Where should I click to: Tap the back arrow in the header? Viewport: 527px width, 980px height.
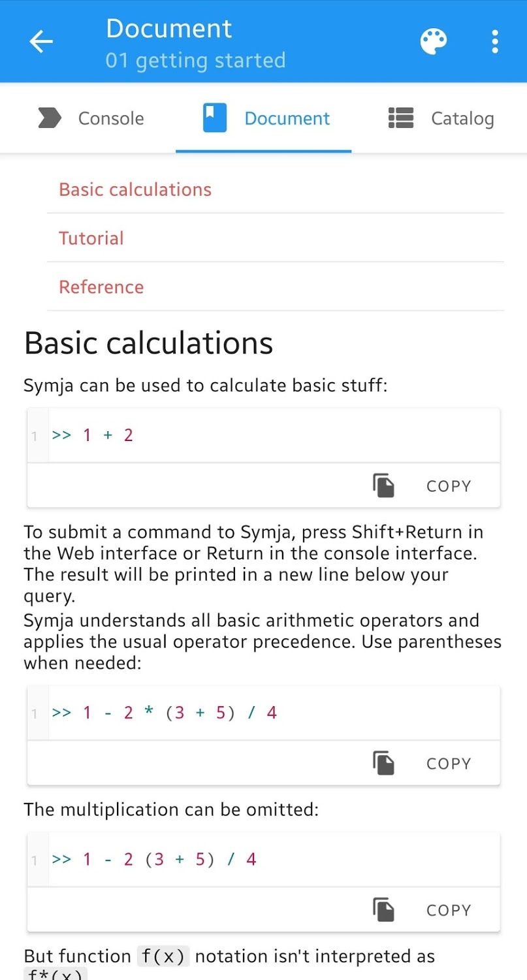[40, 42]
